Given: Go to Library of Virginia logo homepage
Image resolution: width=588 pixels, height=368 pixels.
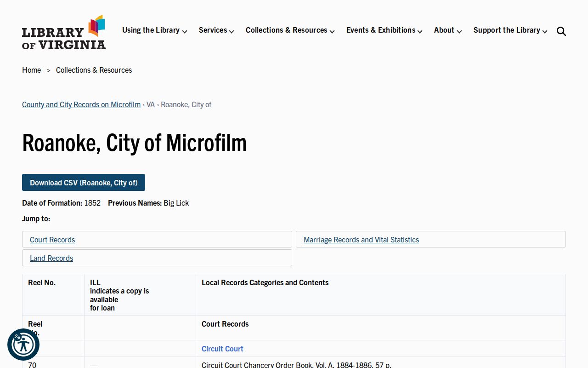Looking at the screenshot, I should (x=64, y=32).
